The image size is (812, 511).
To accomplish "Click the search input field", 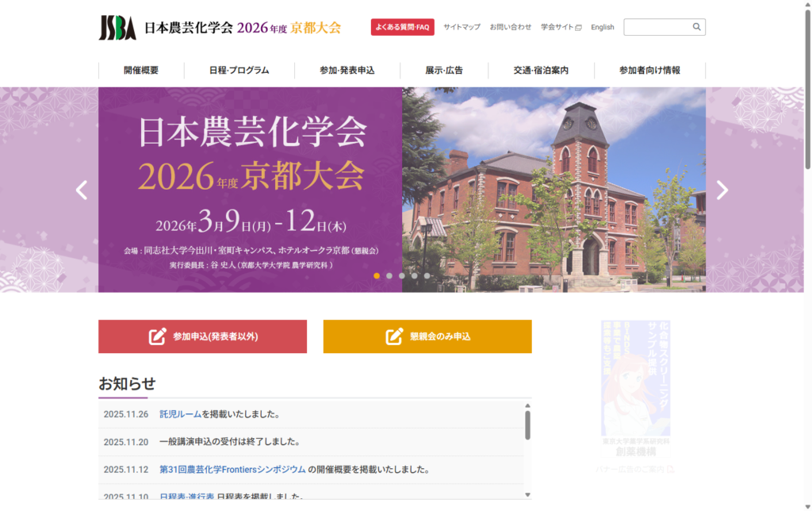I will (x=658, y=26).
